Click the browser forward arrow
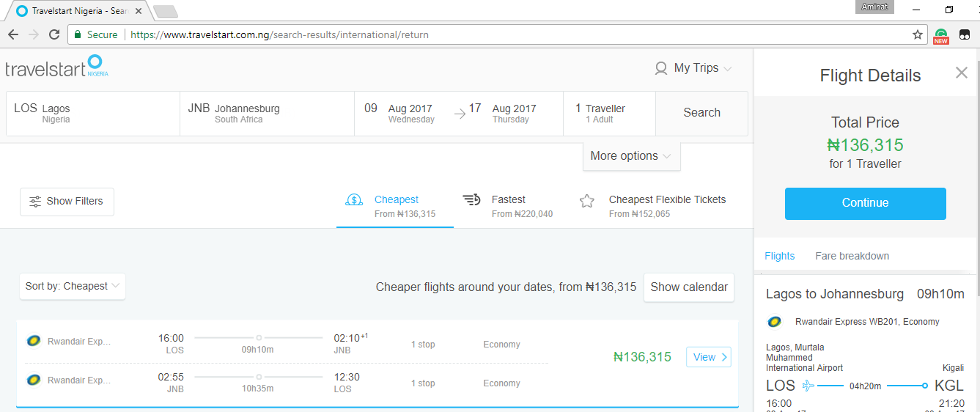This screenshot has height=412, width=980. tap(34, 34)
